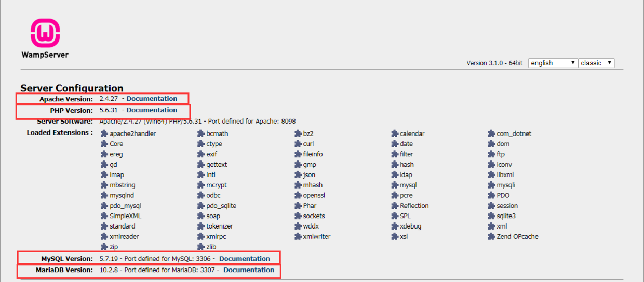Click the puzzle icon beside PDO
The image size is (644, 282).
[491, 195]
